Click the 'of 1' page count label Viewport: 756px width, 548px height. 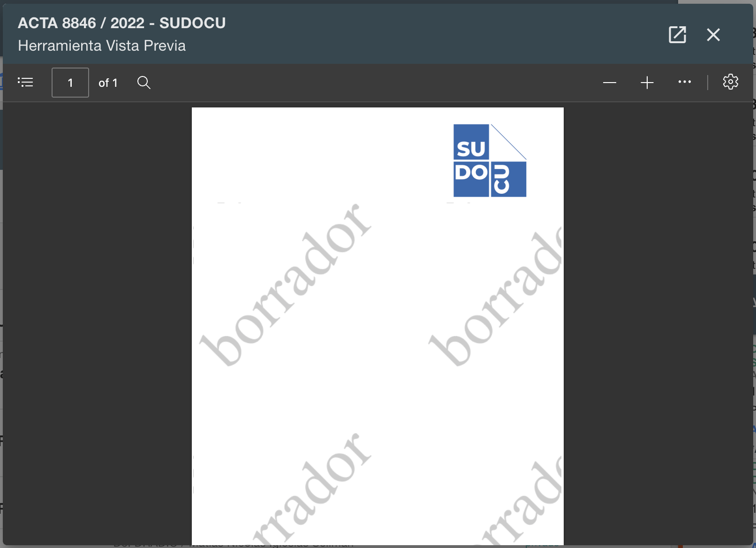point(108,83)
